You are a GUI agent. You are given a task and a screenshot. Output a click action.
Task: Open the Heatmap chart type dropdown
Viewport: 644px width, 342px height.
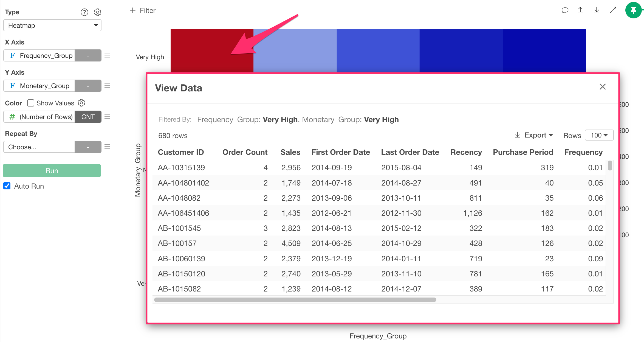52,25
